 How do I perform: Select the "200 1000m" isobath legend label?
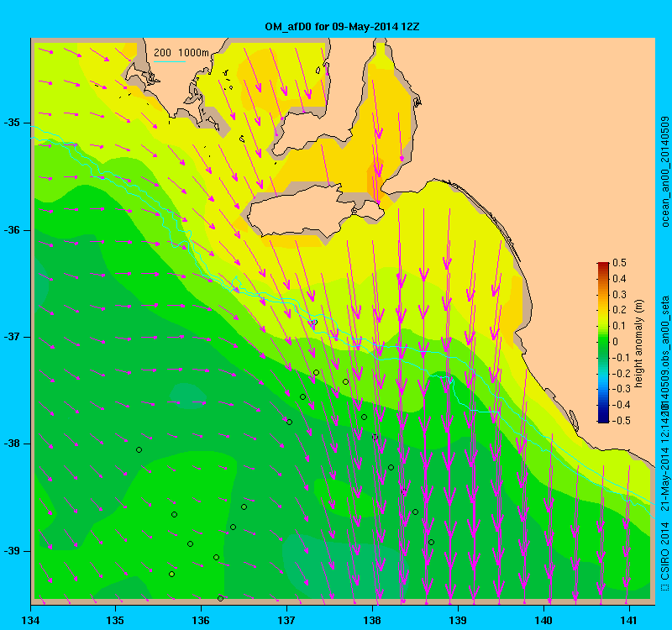[x=181, y=53]
